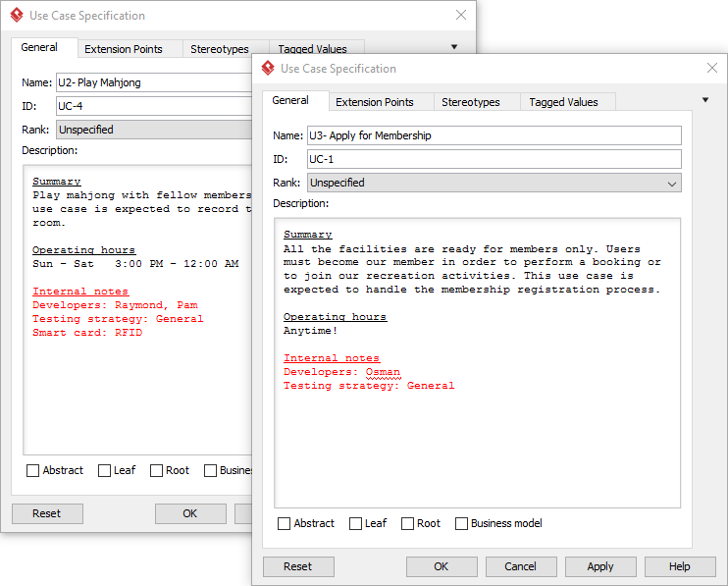Click the misspelled word 'Osman' in description
Viewport: 728px width, 586px height.
[383, 372]
